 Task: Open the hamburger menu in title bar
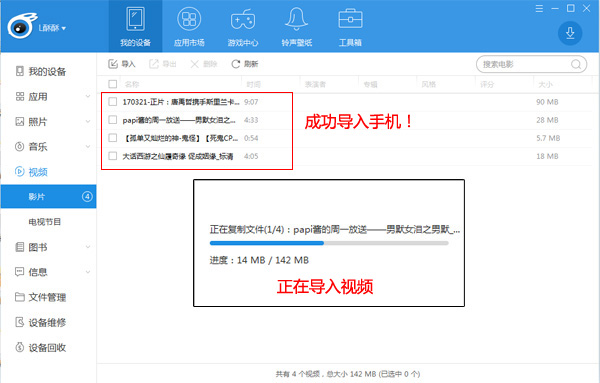point(539,8)
